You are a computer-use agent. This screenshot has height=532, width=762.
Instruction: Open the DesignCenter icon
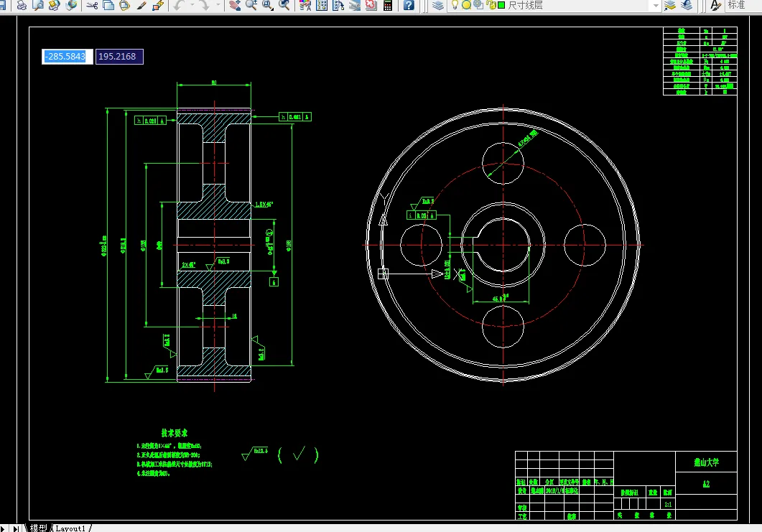pos(322,5)
